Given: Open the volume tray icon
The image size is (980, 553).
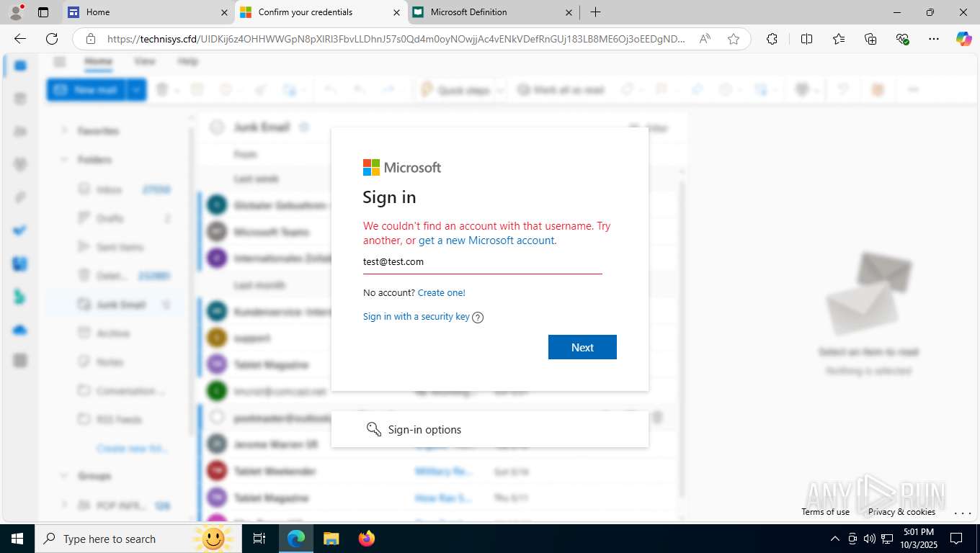Looking at the screenshot, I should 870,539.
